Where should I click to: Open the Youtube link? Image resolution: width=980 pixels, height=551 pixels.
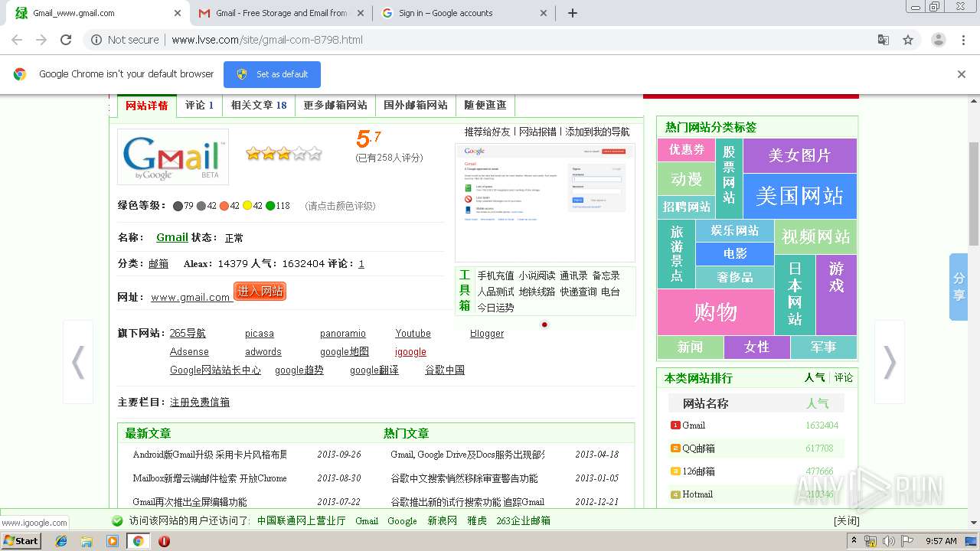(x=413, y=334)
